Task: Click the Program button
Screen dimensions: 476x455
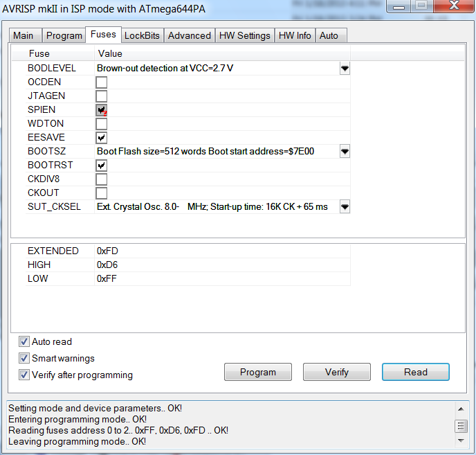Action: pyautogui.click(x=258, y=372)
